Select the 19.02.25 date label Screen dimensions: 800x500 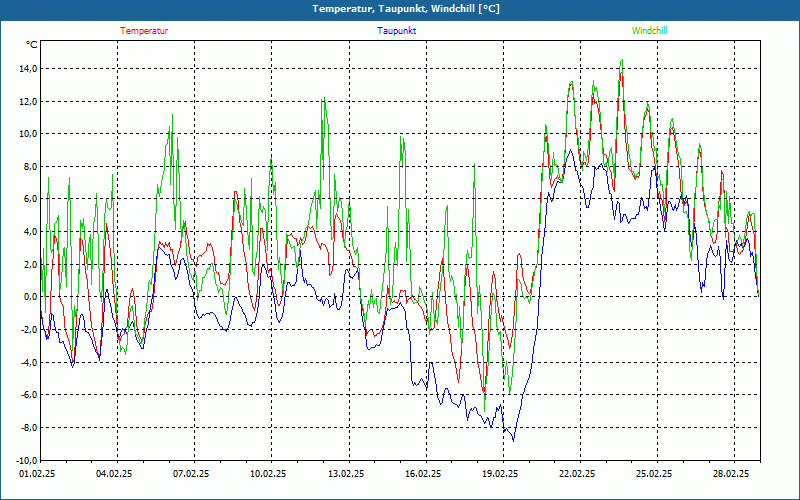(499, 475)
